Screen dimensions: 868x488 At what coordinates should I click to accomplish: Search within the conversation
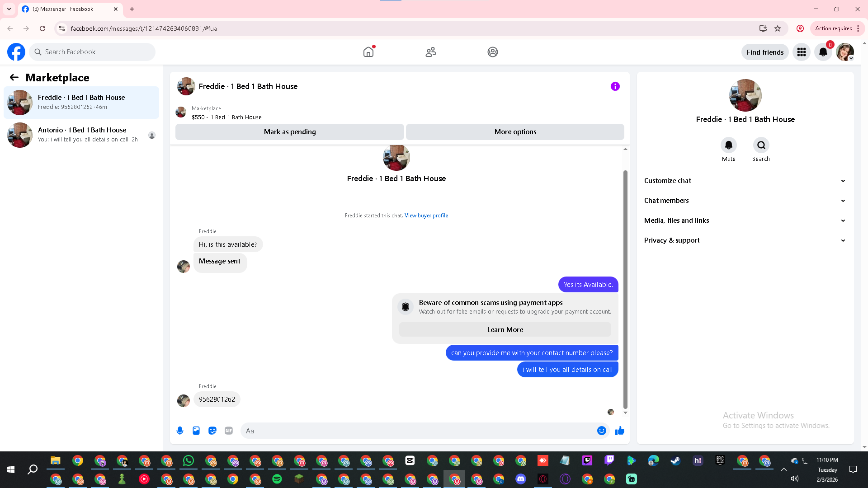click(761, 145)
